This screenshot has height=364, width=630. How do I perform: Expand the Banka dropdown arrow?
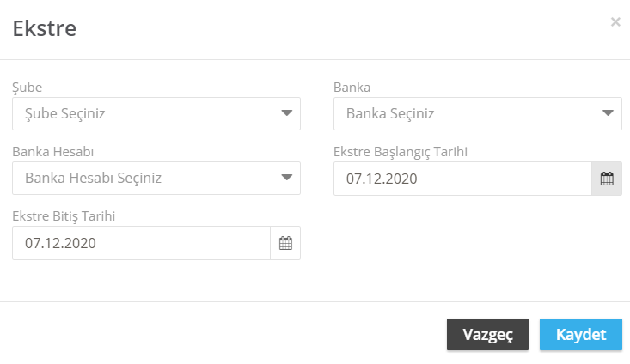pos(608,113)
